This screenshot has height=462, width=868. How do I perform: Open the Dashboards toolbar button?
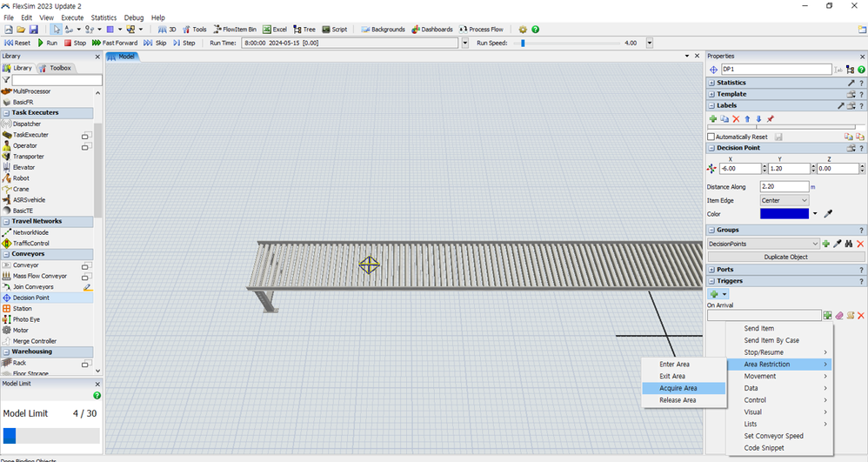432,30
